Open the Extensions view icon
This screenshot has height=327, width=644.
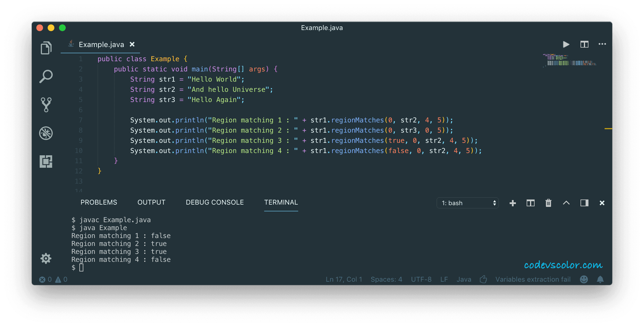click(x=46, y=162)
